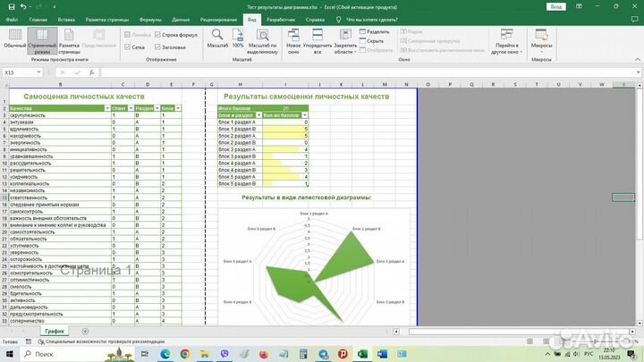Add a new sheet with the plus icon
This screenshot has width=644, height=362.
85,332
